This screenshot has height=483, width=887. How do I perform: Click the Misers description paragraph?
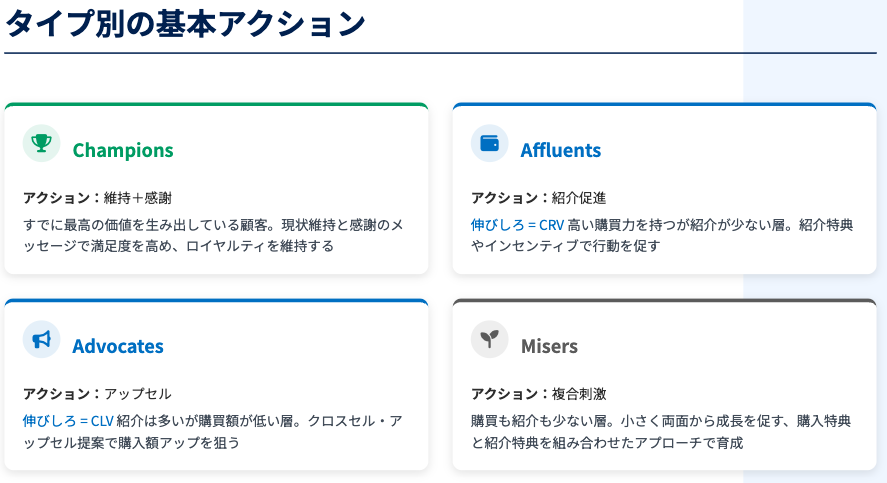(660, 431)
